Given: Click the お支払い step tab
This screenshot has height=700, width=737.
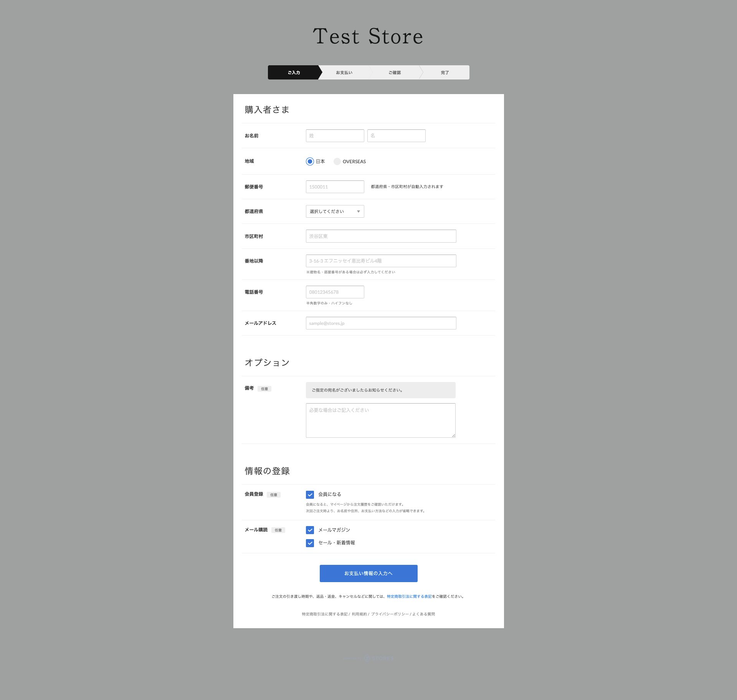Looking at the screenshot, I should [x=343, y=72].
